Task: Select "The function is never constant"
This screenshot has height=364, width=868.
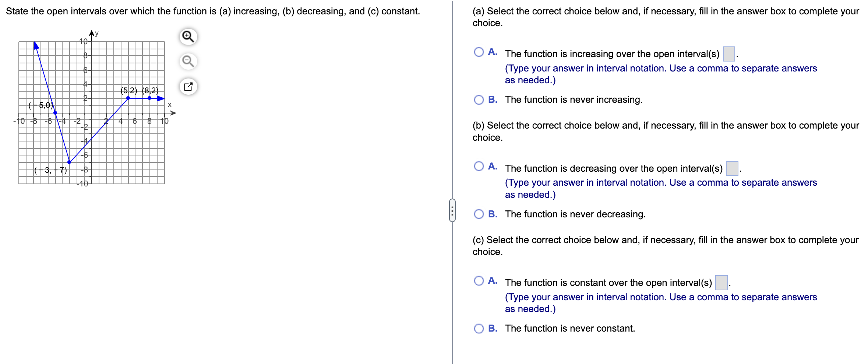Action: [479, 328]
